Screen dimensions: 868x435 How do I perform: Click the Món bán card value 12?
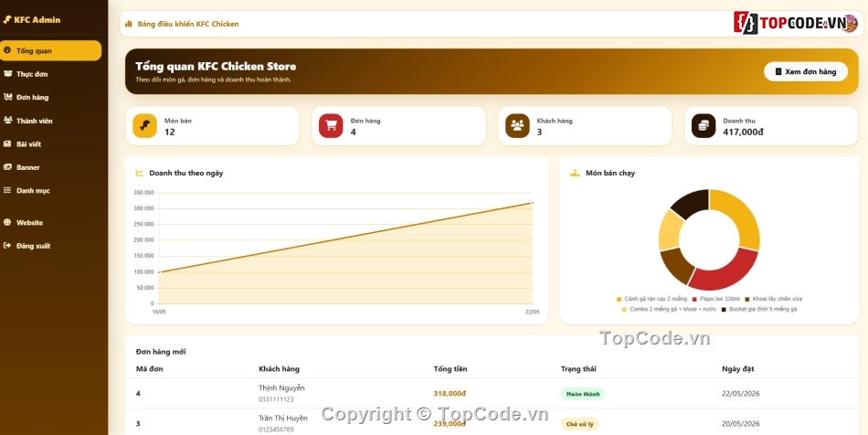[x=169, y=132]
